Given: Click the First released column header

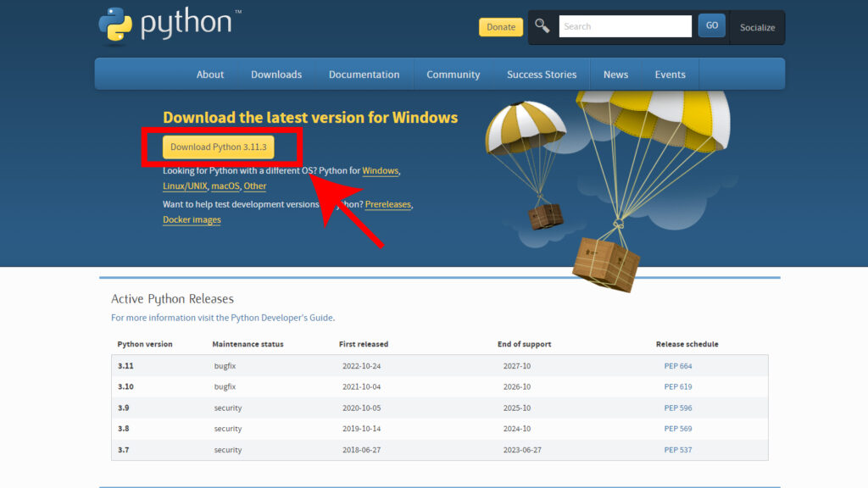Looking at the screenshot, I should [x=364, y=344].
